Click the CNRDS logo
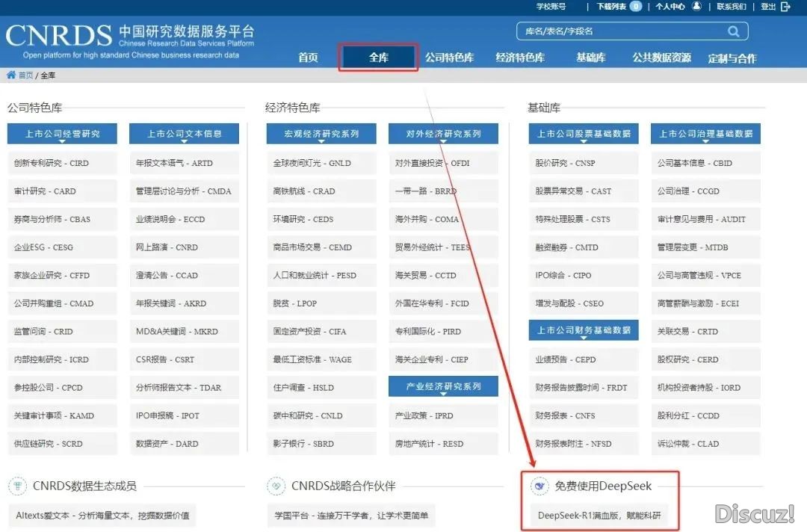The height and width of the screenshot is (532, 807). pyautogui.click(x=59, y=36)
